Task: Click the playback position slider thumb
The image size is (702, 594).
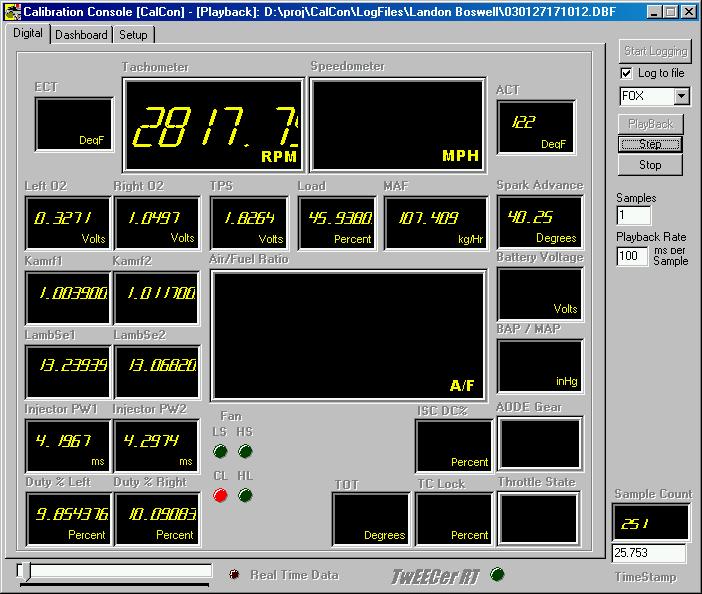Action: pyautogui.click(x=24, y=570)
